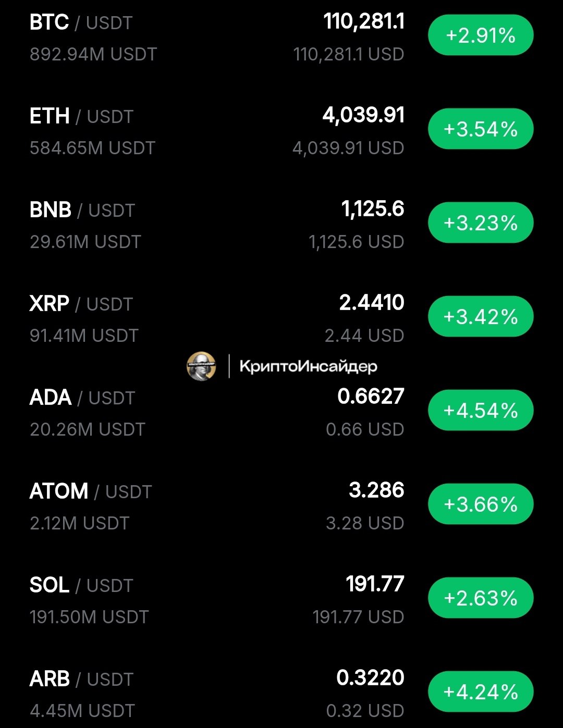
Task: Tap the ATOM +3.66% change badge
Action: pyautogui.click(x=481, y=504)
